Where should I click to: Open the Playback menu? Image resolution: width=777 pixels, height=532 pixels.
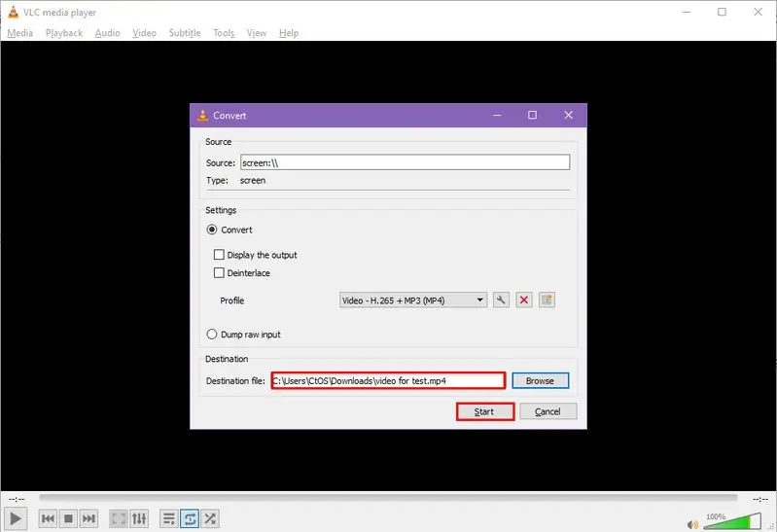coord(64,33)
